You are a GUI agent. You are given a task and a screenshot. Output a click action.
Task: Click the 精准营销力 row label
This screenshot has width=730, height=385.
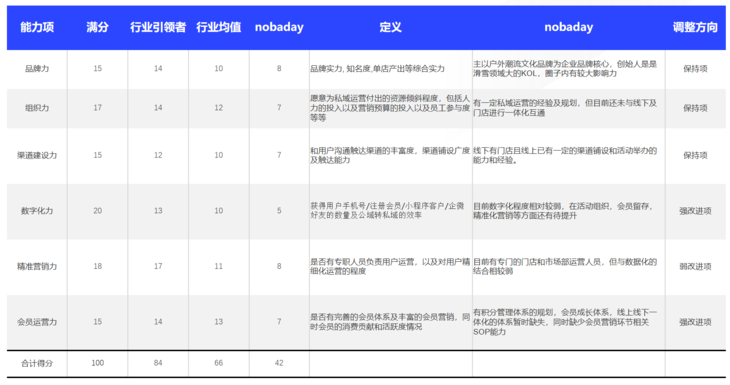pyautogui.click(x=37, y=266)
